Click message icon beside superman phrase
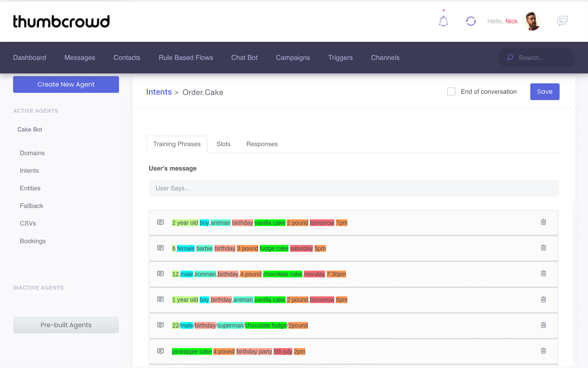 (160, 325)
